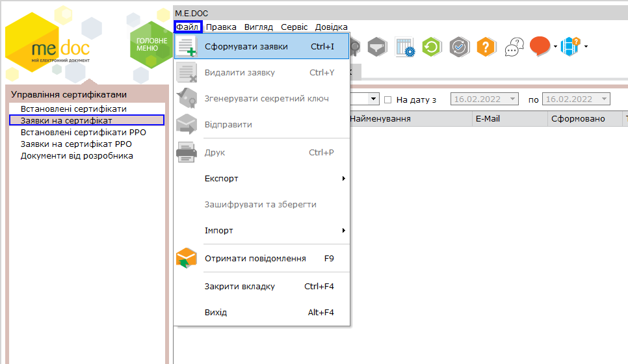Open dropdown arrow next to red speech bubble
The height and width of the screenshot is (364, 628).
(x=555, y=47)
